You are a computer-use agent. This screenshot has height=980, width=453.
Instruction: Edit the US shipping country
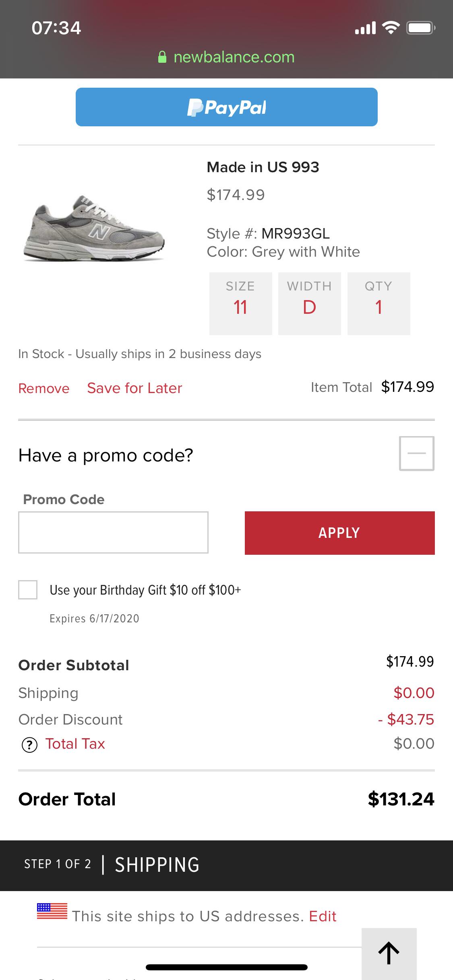(x=323, y=916)
